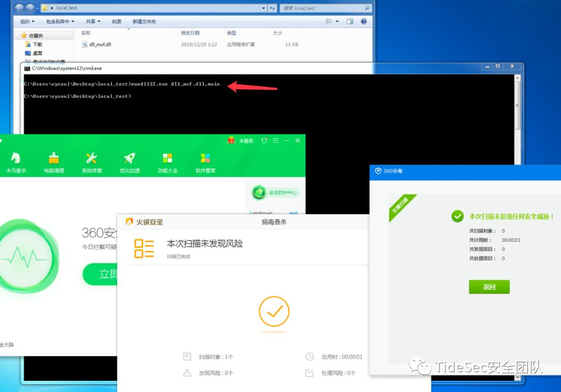Screen dimensions: 561x392
Task: Open the skin shirt icon in 360
Action: (264, 141)
